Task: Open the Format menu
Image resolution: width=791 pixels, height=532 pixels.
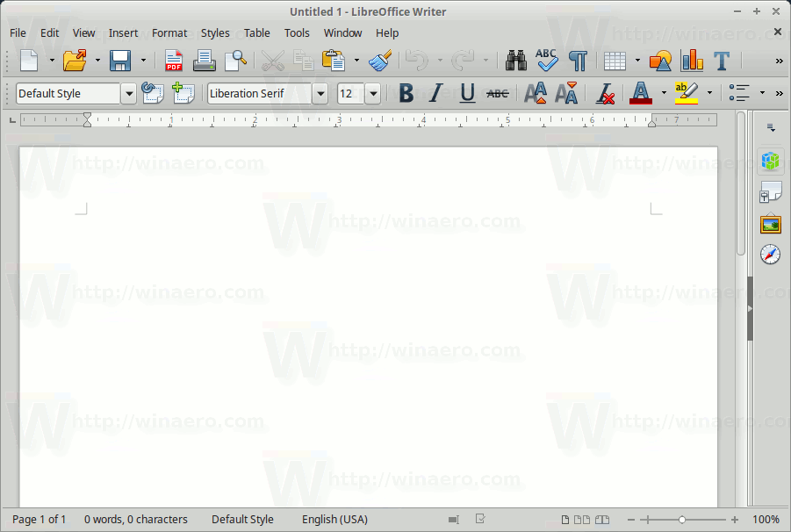Action: (169, 32)
